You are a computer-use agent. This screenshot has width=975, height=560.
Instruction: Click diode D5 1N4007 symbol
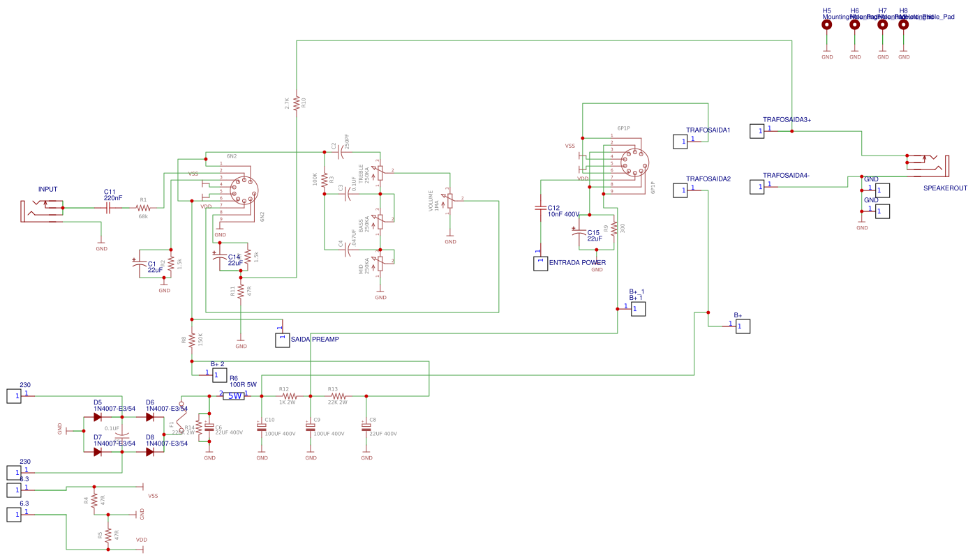[98, 416]
